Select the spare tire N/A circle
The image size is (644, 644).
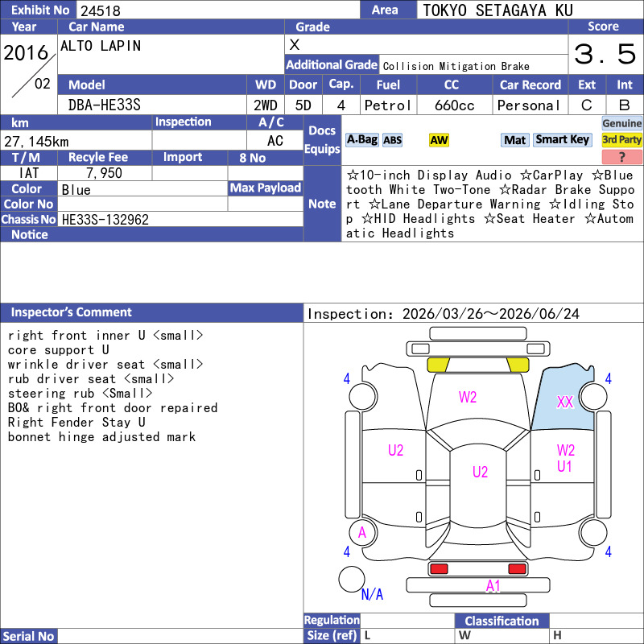352,579
